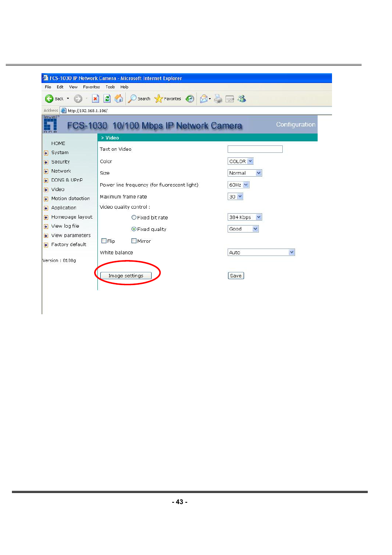This screenshot has width=392, height=555.
Task: Open View log file link
Action: click(65, 226)
